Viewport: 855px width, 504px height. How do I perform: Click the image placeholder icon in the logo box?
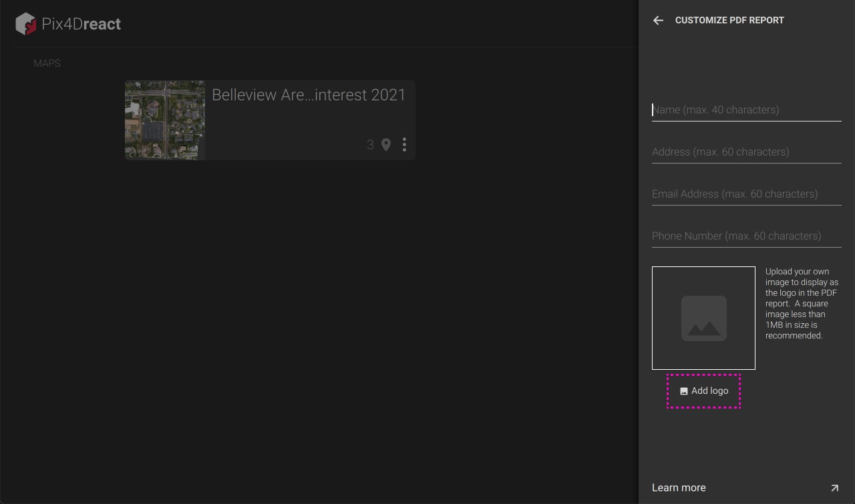click(703, 318)
